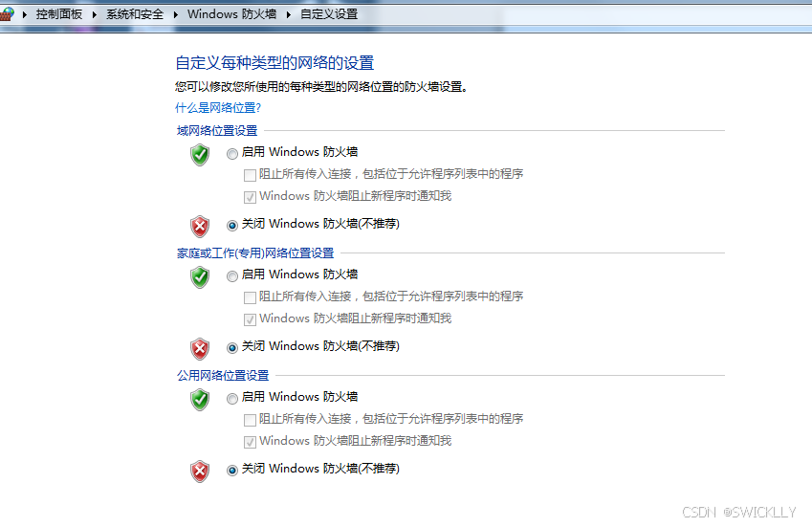
Task: Click 公用网络位置设置 section heading
Action: (223, 375)
